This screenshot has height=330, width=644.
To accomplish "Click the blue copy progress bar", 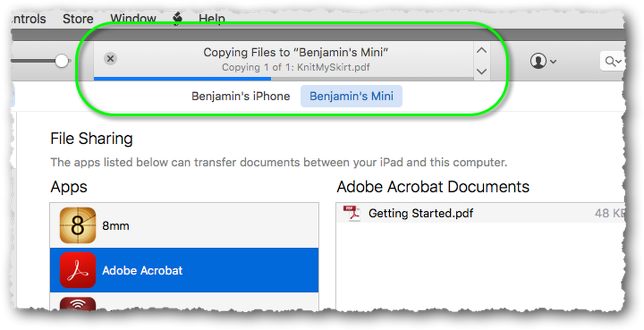I will (x=182, y=78).
